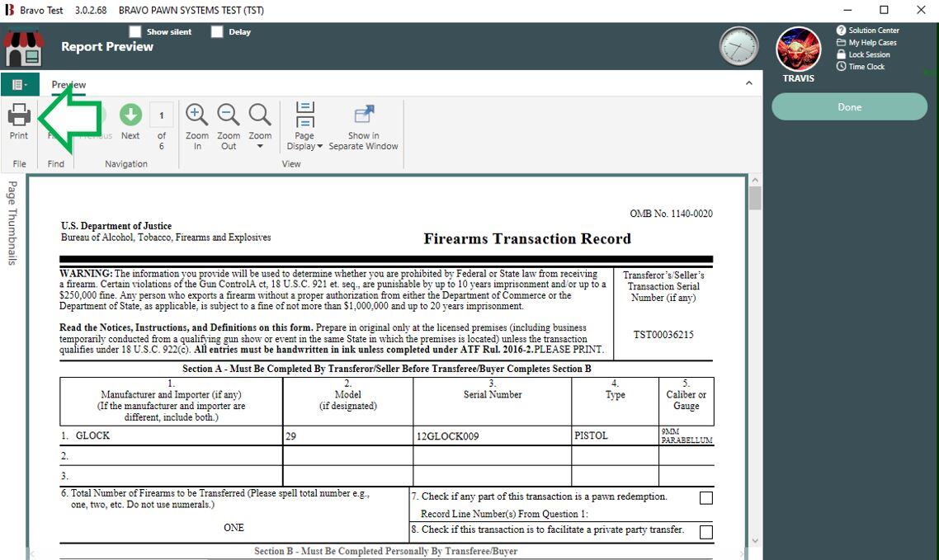This screenshot has height=560, width=939.
Task: Click the word ONE under question 6
Action: [234, 528]
